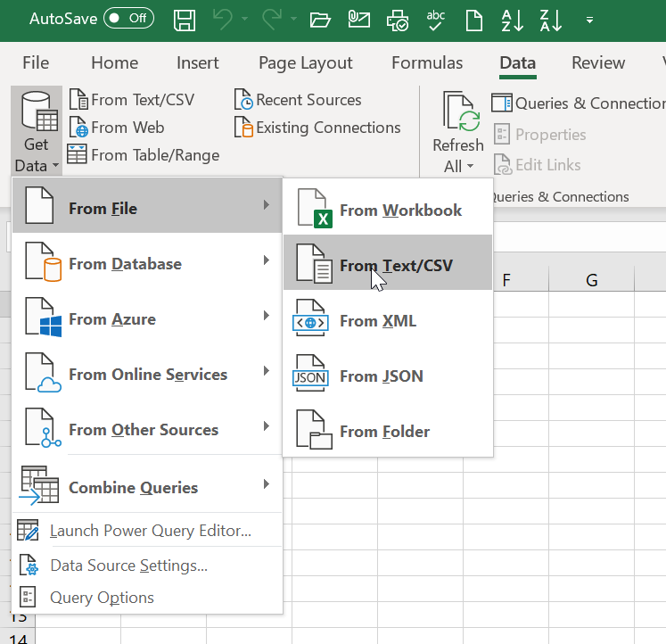Create a new blank workbook icon

click(475, 20)
